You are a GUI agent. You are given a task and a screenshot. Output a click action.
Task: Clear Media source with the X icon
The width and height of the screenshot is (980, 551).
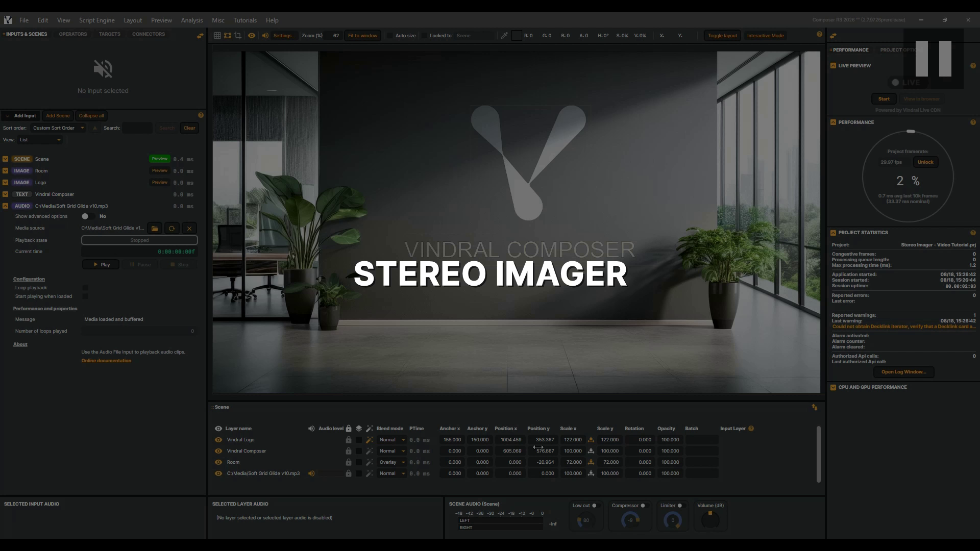pyautogui.click(x=189, y=229)
